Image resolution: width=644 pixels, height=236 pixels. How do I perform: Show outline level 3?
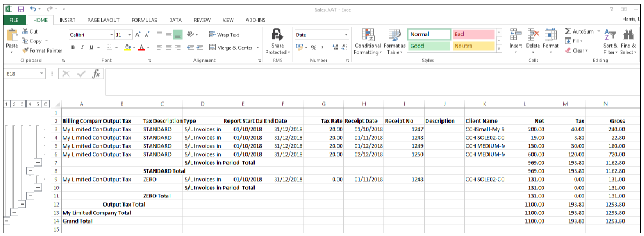21,103
